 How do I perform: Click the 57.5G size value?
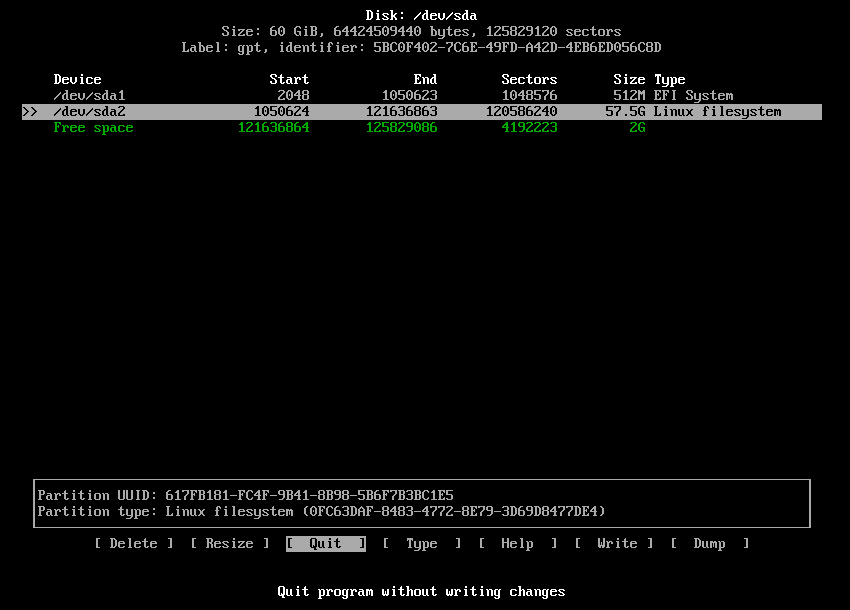(x=625, y=112)
